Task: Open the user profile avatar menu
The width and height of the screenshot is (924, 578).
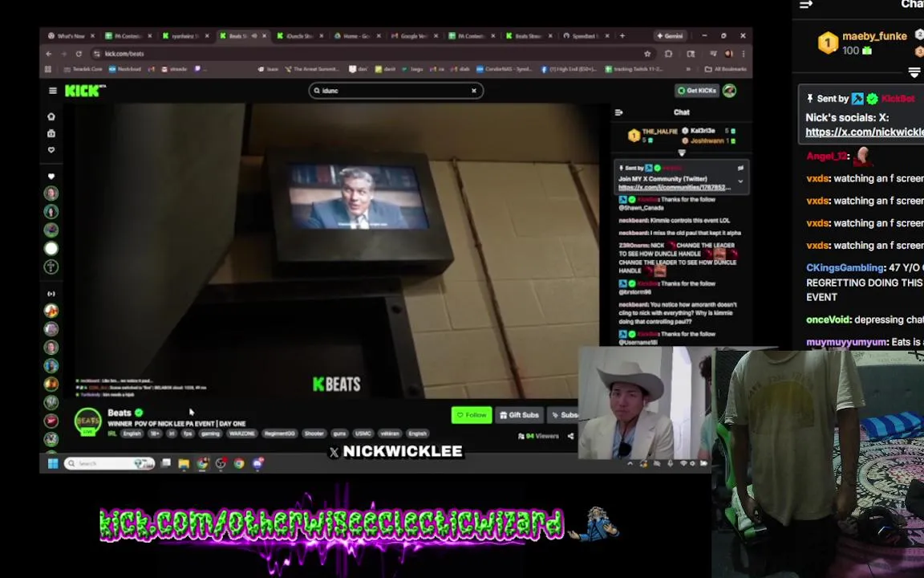Action: (730, 91)
